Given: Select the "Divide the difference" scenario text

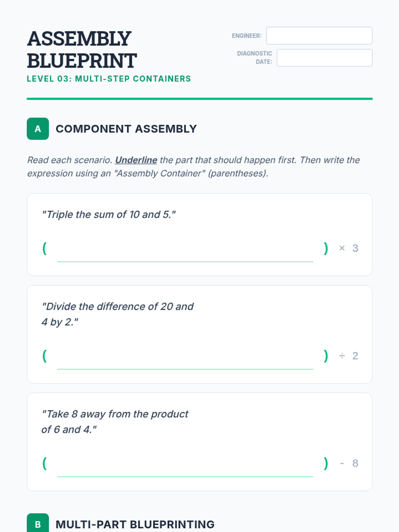Looking at the screenshot, I should tap(117, 314).
